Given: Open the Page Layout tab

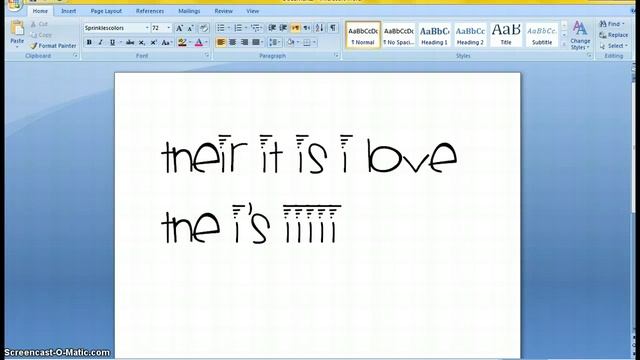Looking at the screenshot, I should pyautogui.click(x=106, y=11).
